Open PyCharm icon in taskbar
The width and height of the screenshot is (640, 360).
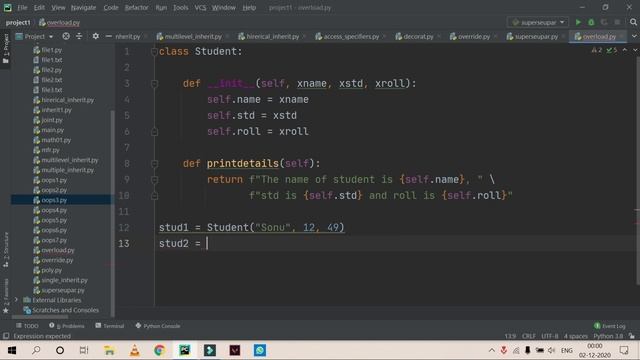coord(184,350)
